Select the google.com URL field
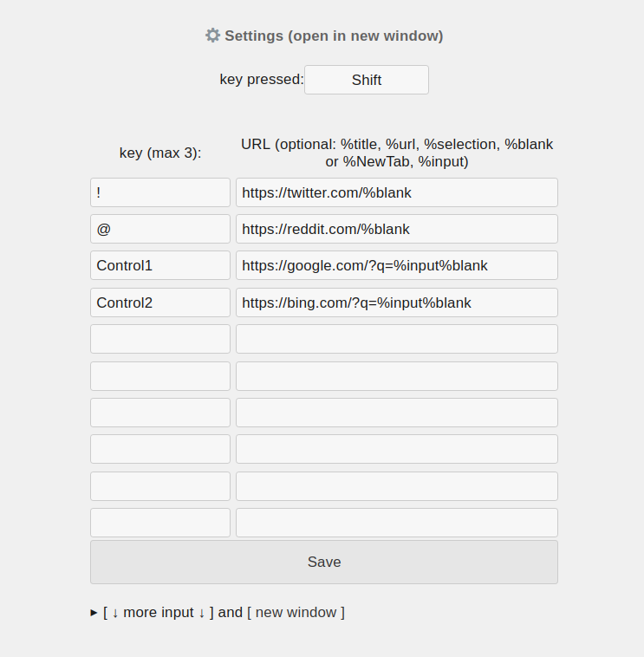The image size is (644, 657). 396,265
